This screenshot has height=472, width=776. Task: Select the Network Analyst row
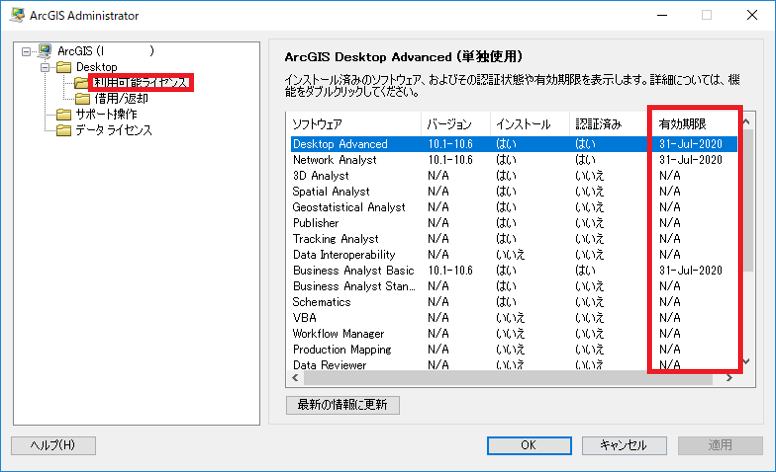(514, 160)
